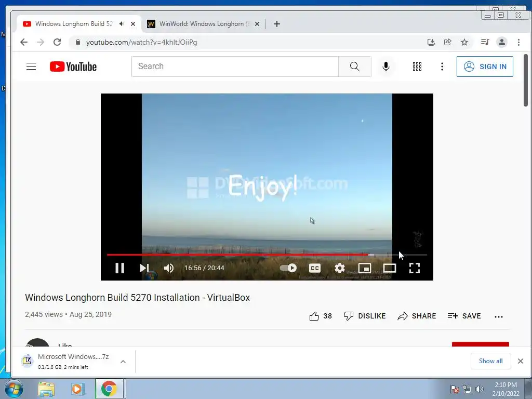Open Chrome profile avatar
532x399 pixels.
[502, 42]
